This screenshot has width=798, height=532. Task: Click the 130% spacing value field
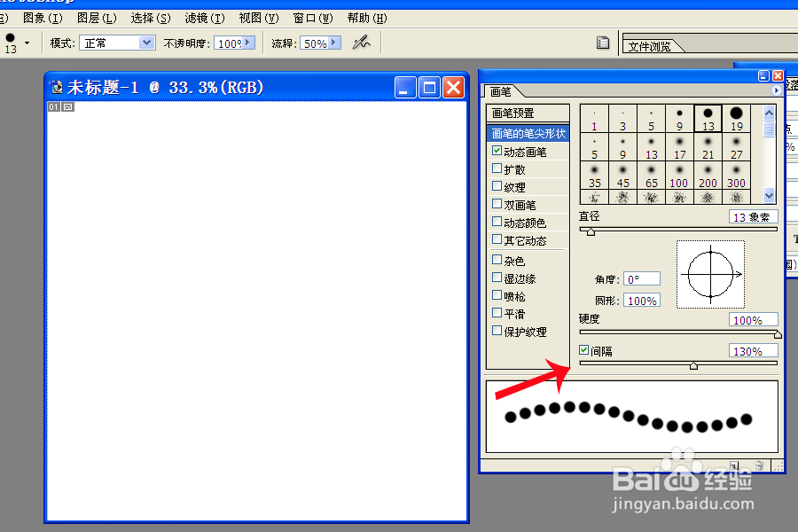[x=753, y=351]
